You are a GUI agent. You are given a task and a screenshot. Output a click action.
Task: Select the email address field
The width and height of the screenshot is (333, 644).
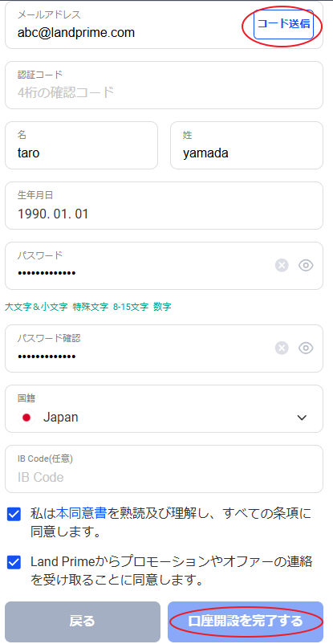pos(128,26)
